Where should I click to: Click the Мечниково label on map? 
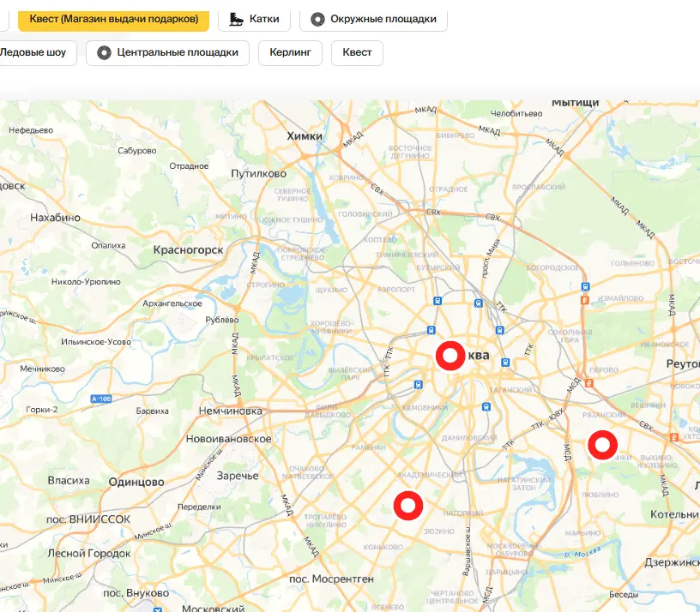pyautogui.click(x=42, y=369)
